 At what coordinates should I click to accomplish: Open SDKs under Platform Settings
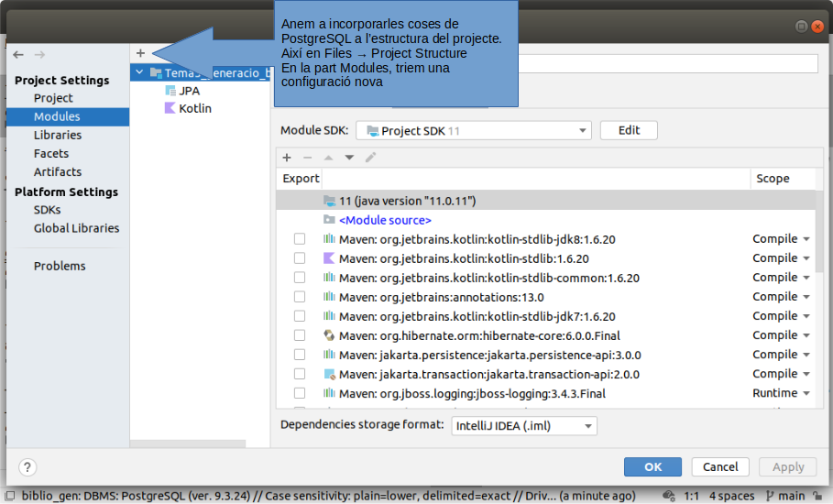tap(48, 210)
